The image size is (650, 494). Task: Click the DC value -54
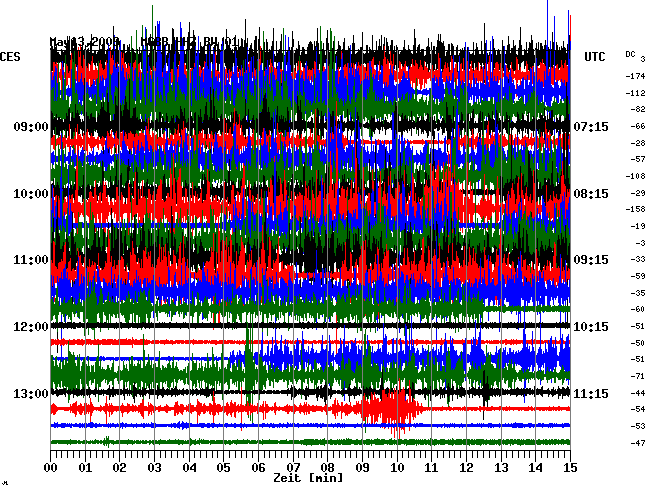[x=638, y=409]
